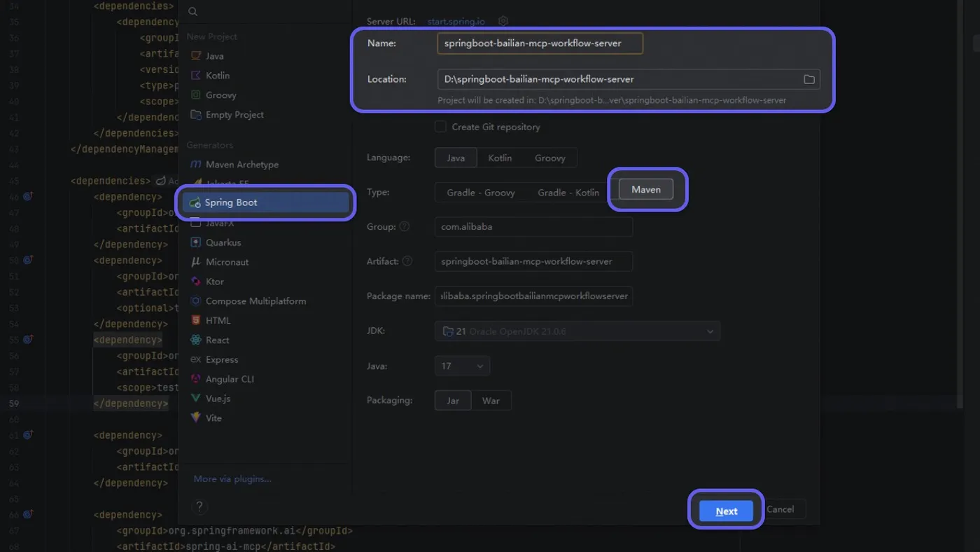Open More via plugins link
This screenshot has height=552, width=980.
tap(232, 478)
